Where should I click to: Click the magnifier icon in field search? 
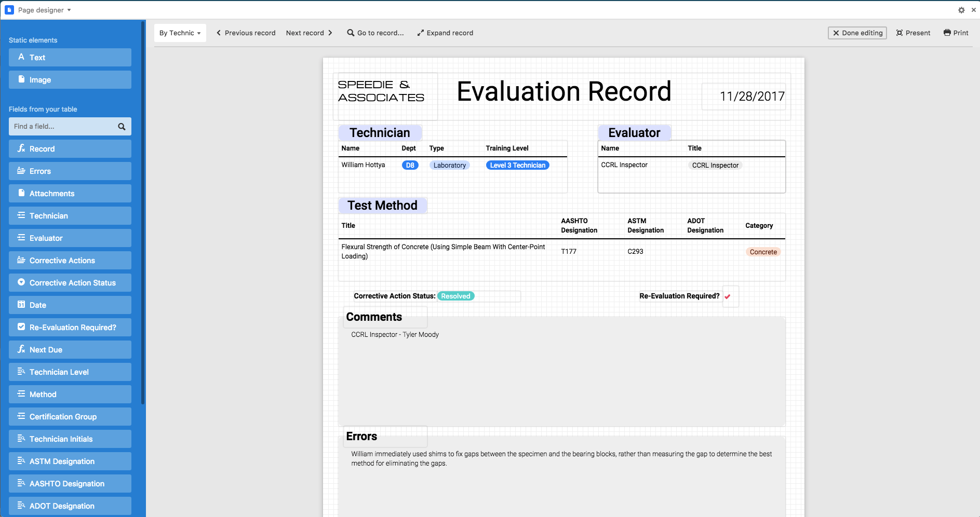tap(122, 127)
